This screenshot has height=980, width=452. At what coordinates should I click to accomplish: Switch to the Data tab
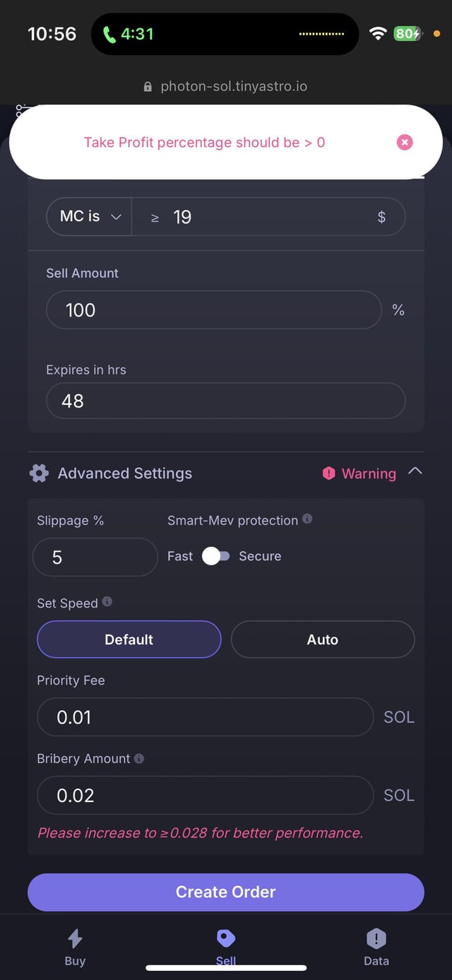click(376, 947)
